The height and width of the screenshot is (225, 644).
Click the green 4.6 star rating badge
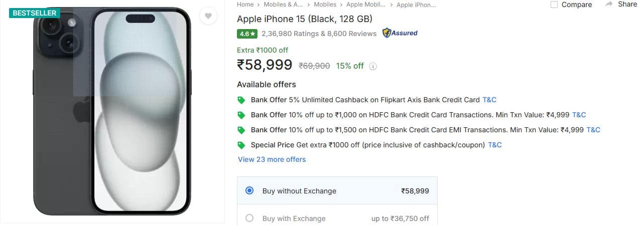coord(247,34)
